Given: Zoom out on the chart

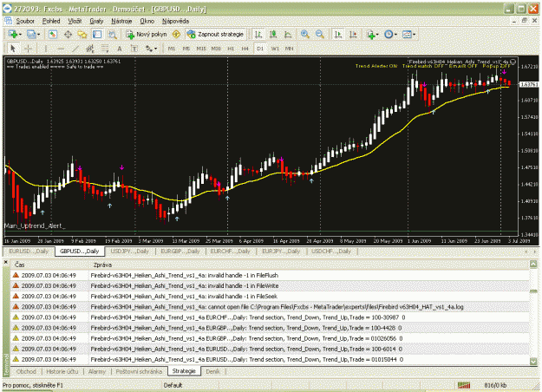Looking at the screenshot, I should pyautogui.click(x=320, y=34).
